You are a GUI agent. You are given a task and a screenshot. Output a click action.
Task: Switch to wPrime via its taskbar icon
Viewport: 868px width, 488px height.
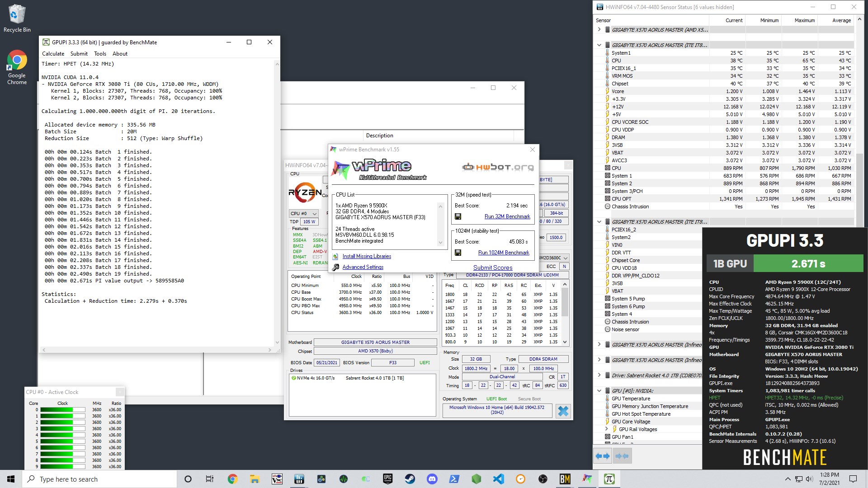click(587, 479)
